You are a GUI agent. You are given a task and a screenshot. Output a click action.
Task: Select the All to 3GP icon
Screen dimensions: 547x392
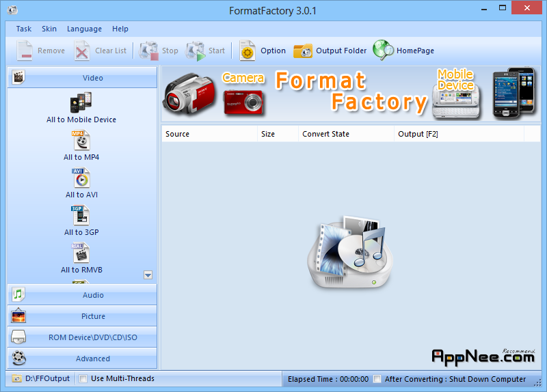click(81, 215)
